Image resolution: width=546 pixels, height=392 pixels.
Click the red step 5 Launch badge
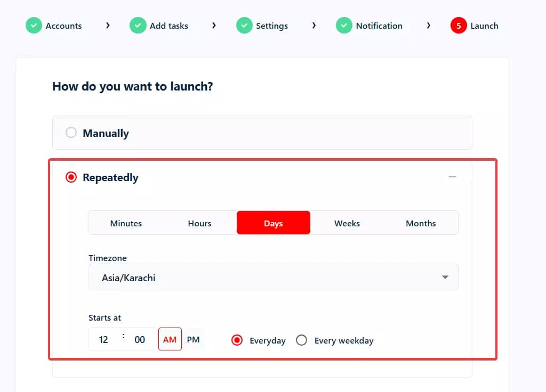click(459, 26)
